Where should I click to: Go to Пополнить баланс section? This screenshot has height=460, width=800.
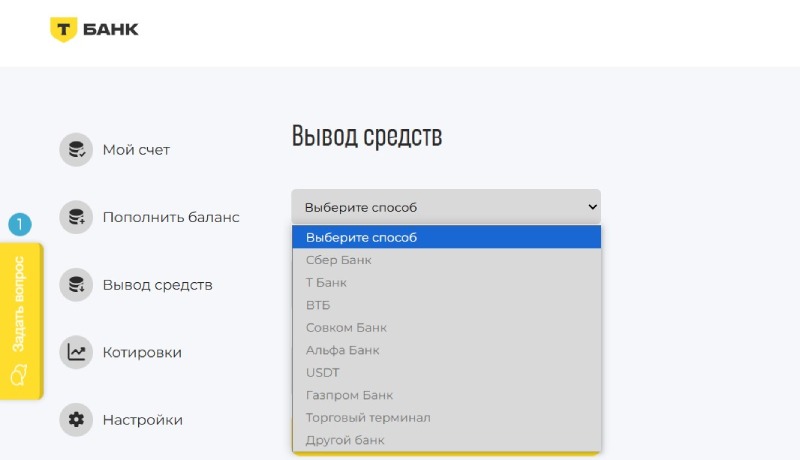[171, 217]
